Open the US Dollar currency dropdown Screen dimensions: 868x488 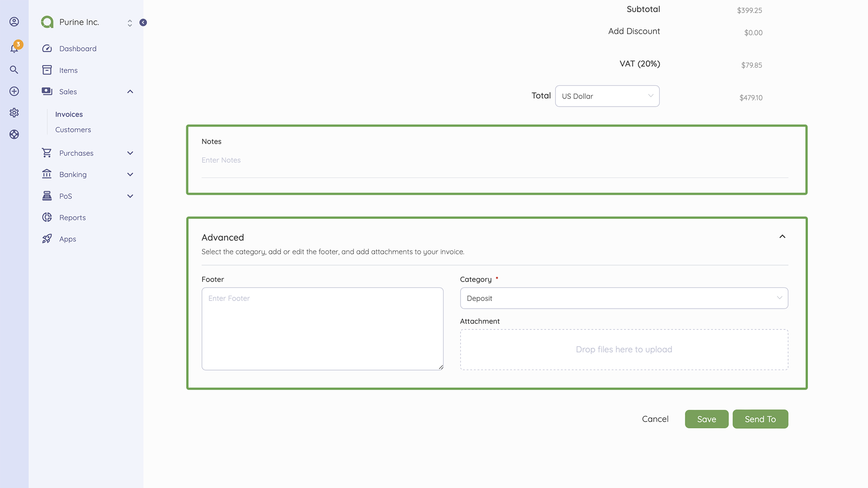607,96
